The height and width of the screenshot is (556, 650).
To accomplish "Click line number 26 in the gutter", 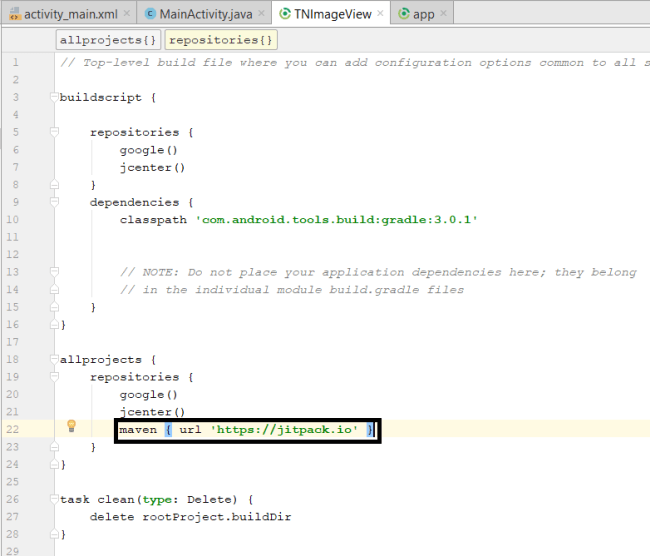I will tap(12, 499).
